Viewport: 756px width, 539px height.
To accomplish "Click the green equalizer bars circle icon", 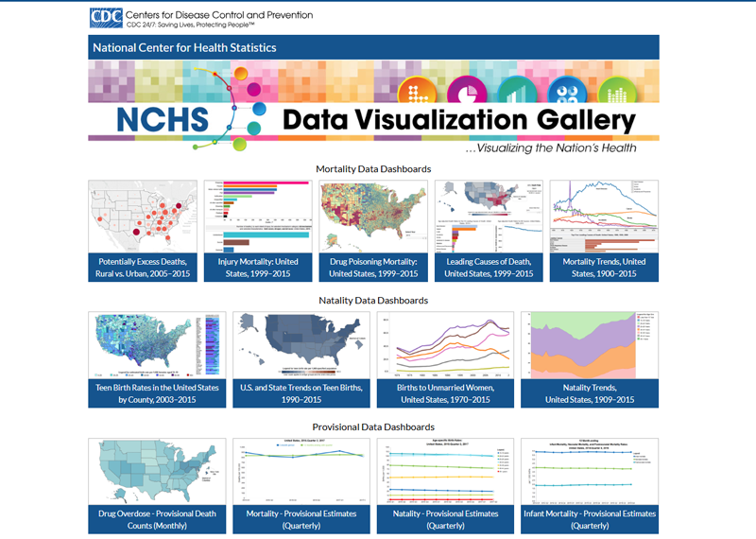I will pyautogui.click(x=615, y=92).
